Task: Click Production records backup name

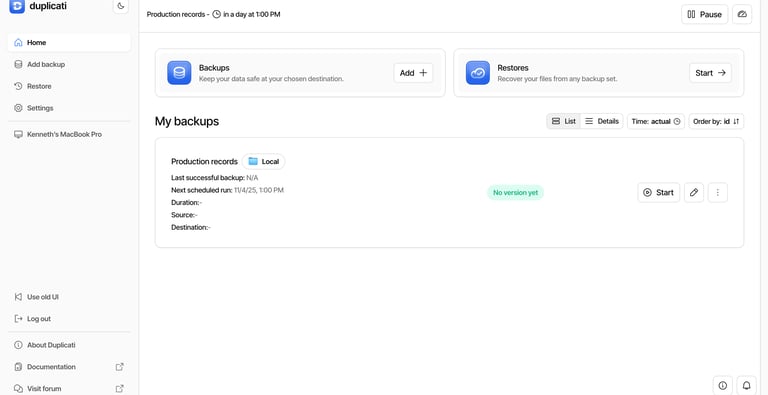Action: 204,161
